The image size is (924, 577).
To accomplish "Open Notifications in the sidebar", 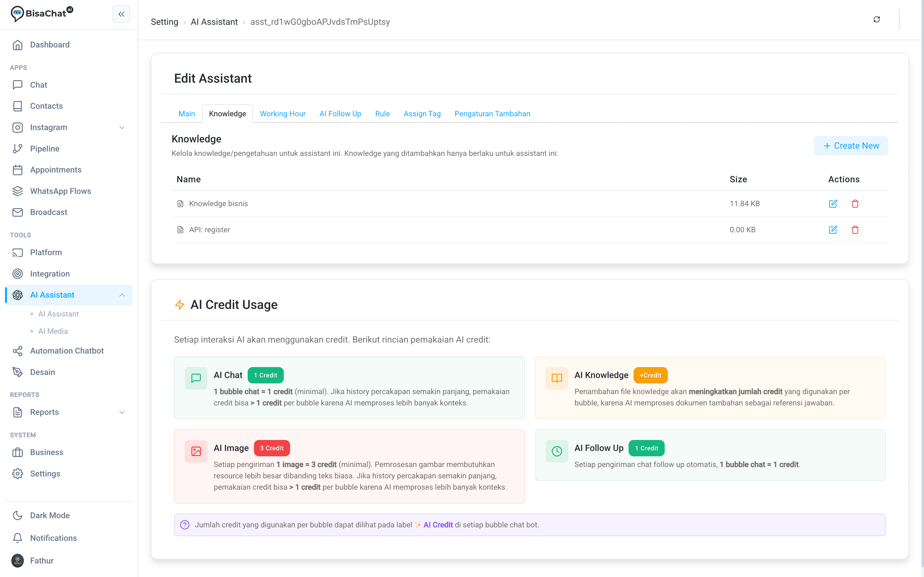I will (69, 538).
